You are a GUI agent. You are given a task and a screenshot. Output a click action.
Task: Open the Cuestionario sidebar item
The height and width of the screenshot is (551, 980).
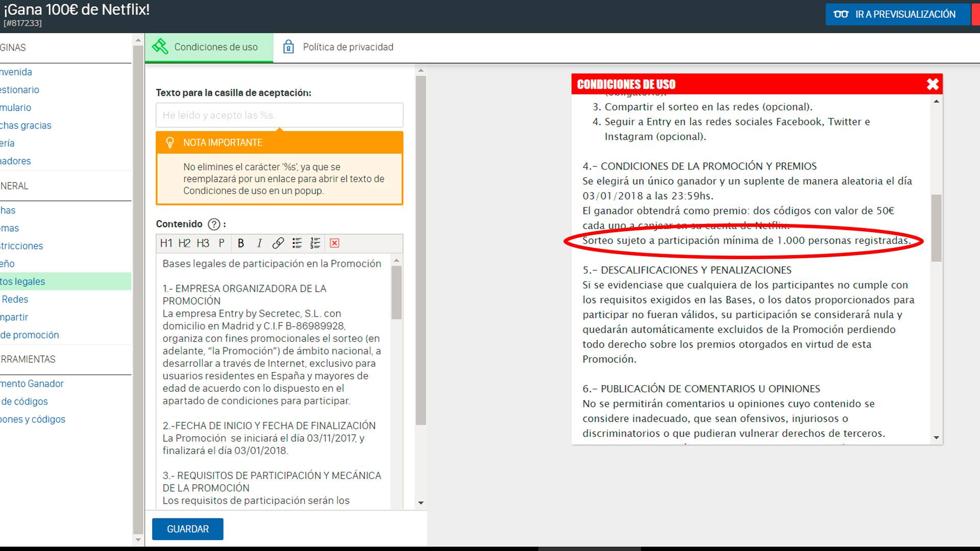coord(19,90)
